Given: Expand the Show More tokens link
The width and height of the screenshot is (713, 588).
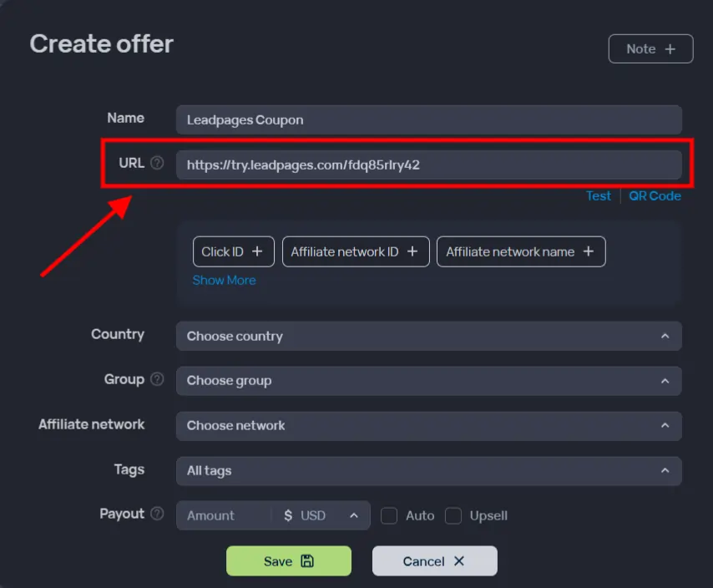Looking at the screenshot, I should [x=225, y=280].
